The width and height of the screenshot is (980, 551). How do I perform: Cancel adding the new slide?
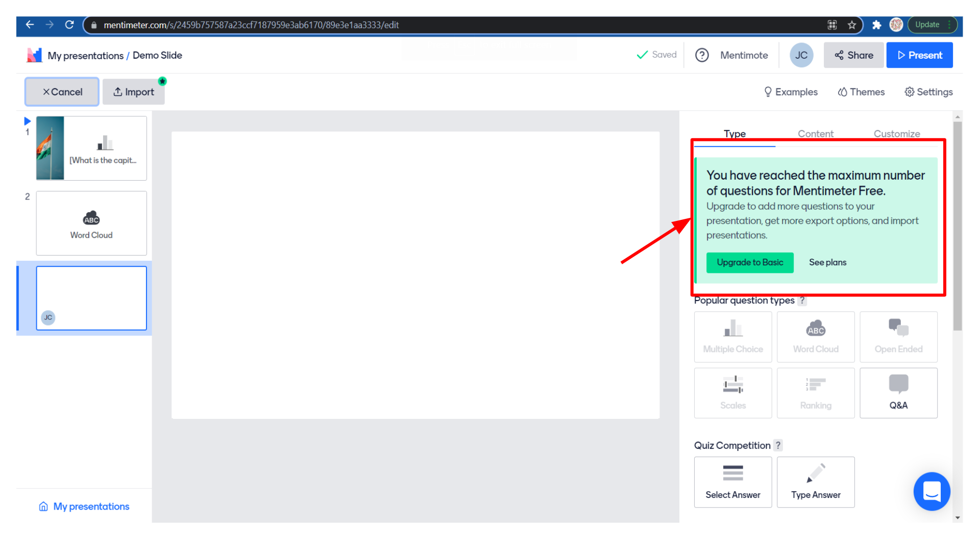click(62, 92)
